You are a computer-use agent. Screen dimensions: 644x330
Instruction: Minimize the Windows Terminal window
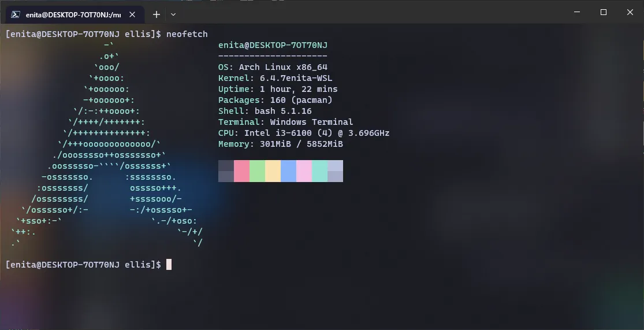coord(577,12)
